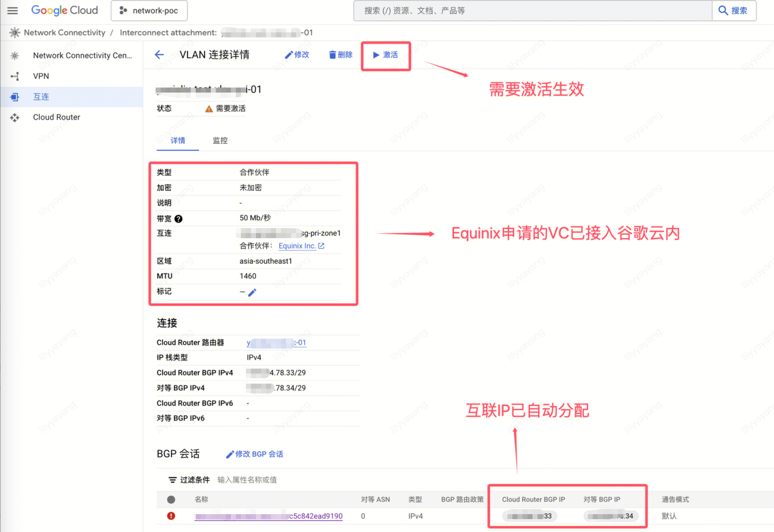Click the 带宽 help question-mark icon
This screenshot has width=774, height=532.
(x=178, y=219)
